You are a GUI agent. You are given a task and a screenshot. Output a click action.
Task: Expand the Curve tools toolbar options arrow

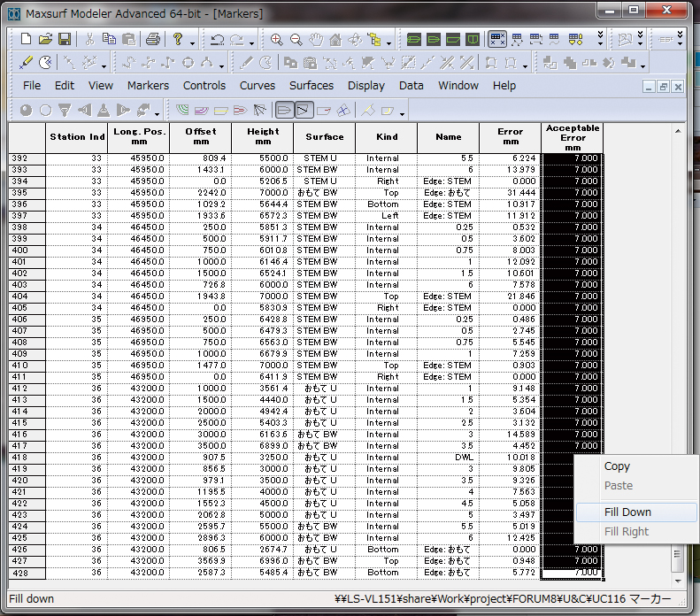221,66
